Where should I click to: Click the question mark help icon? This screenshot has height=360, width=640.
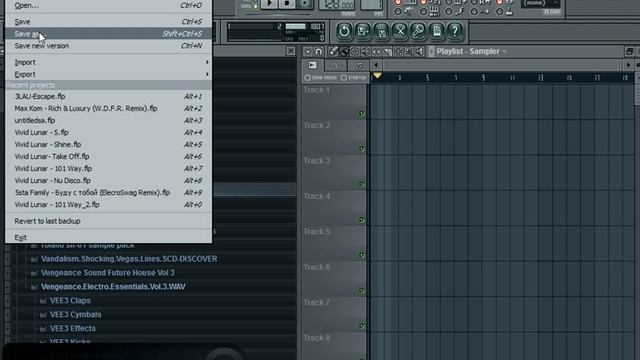click(x=455, y=31)
